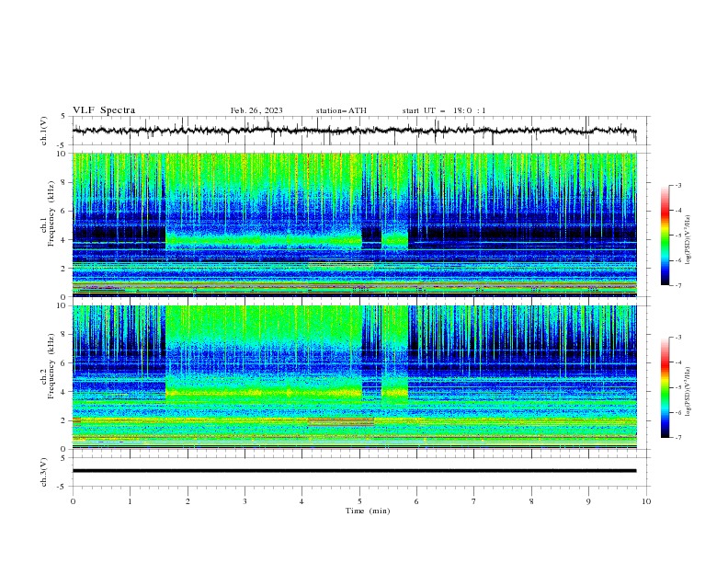The image size is (728, 563).
Task: Click the ch.3 flat waveform trace
Action: pyautogui.click(x=354, y=471)
